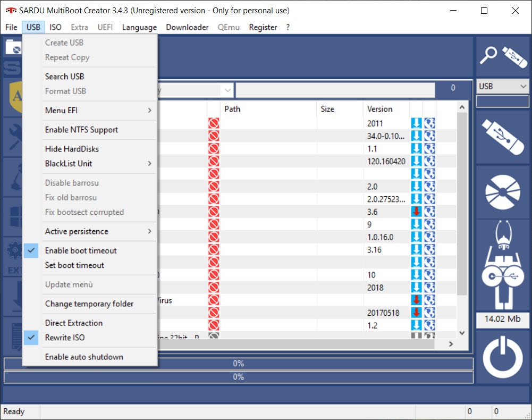Viewport: 532px width, 420px height.
Task: Click the download arrow in version 10 row
Action: pyautogui.click(x=416, y=275)
